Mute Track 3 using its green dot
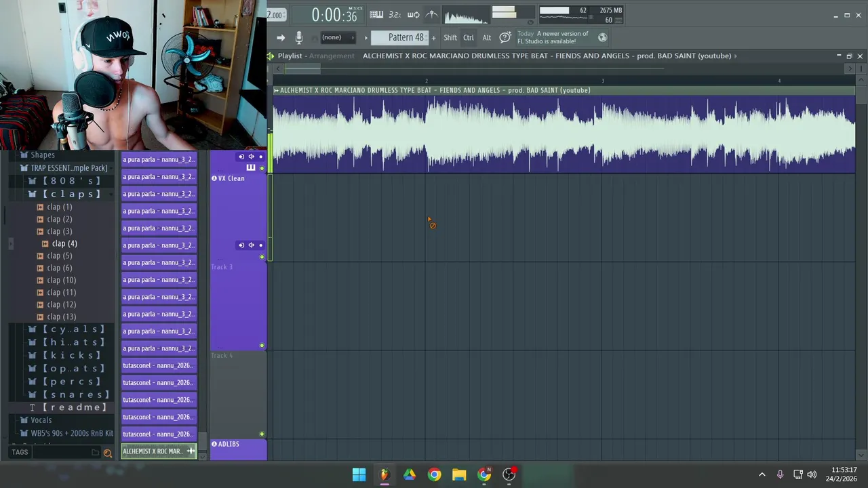868x488 pixels. coord(262,346)
